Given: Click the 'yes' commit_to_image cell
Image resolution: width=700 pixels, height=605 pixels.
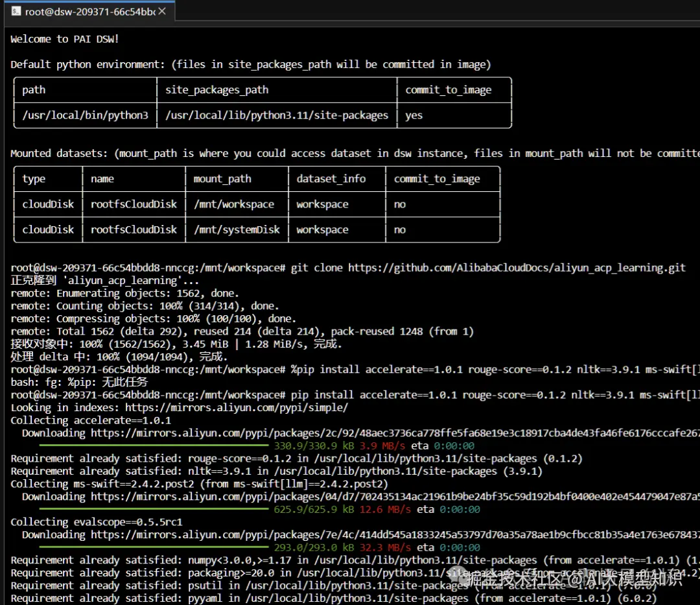Looking at the screenshot, I should (414, 115).
